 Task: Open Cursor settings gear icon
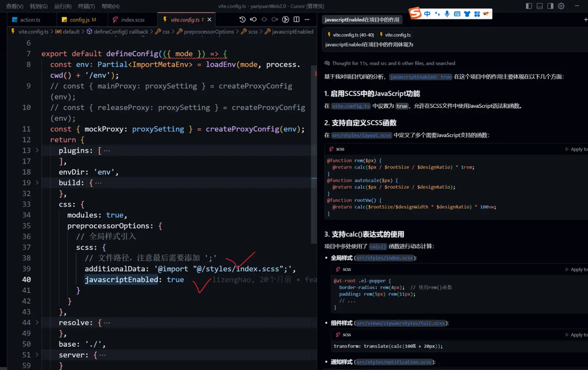coord(561,6)
